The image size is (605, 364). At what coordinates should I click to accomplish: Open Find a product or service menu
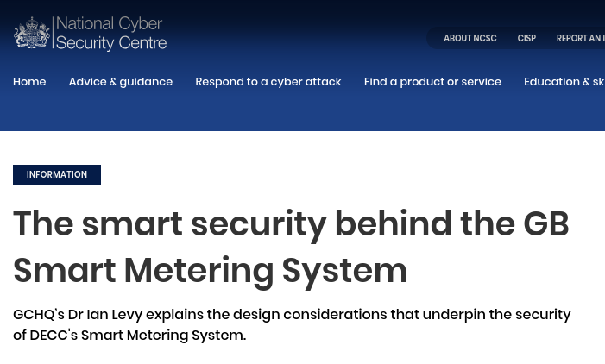point(432,82)
